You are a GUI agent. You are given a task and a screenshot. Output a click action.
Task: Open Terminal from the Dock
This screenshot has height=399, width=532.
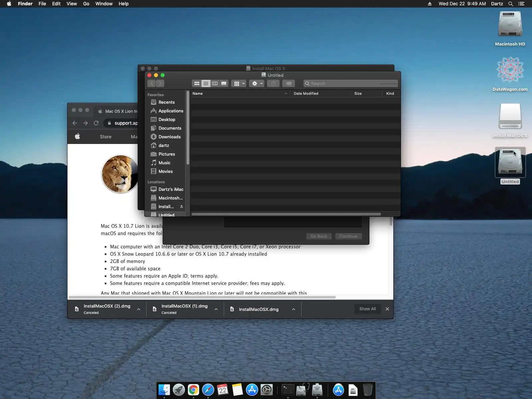tap(288, 390)
